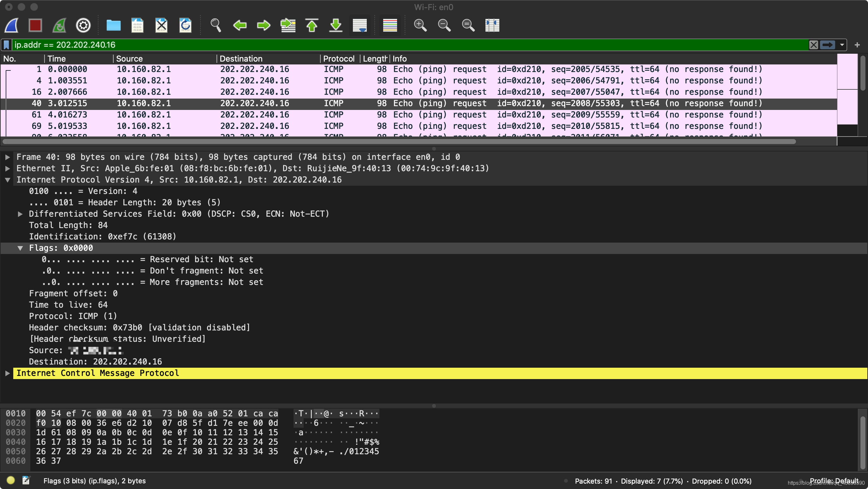Viewport: 868px width, 489px height.
Task: Select packet number 1 row
Action: [419, 69]
